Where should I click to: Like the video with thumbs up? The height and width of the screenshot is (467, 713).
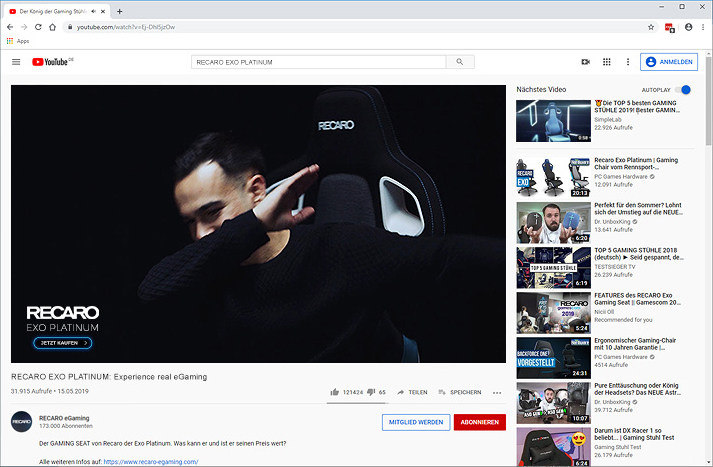pos(334,392)
